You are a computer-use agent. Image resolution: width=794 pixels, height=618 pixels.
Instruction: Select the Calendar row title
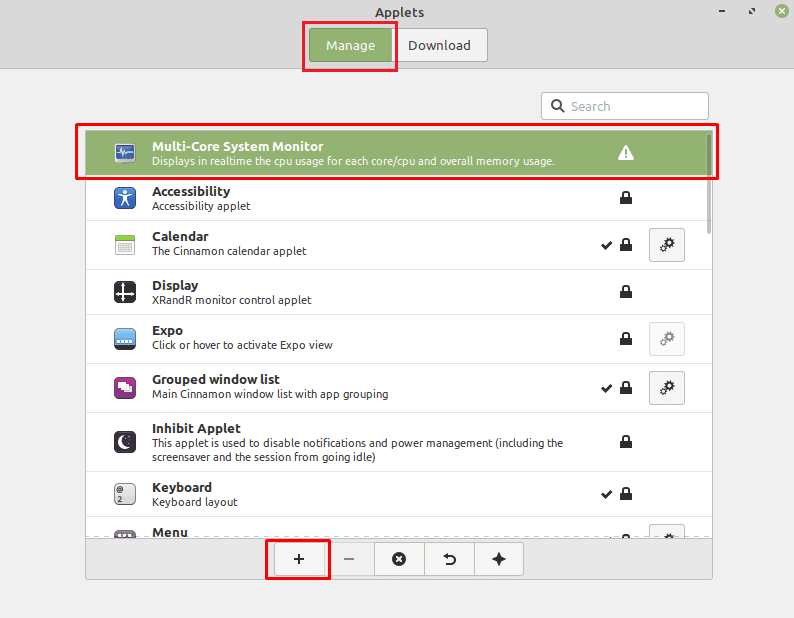[x=180, y=237]
